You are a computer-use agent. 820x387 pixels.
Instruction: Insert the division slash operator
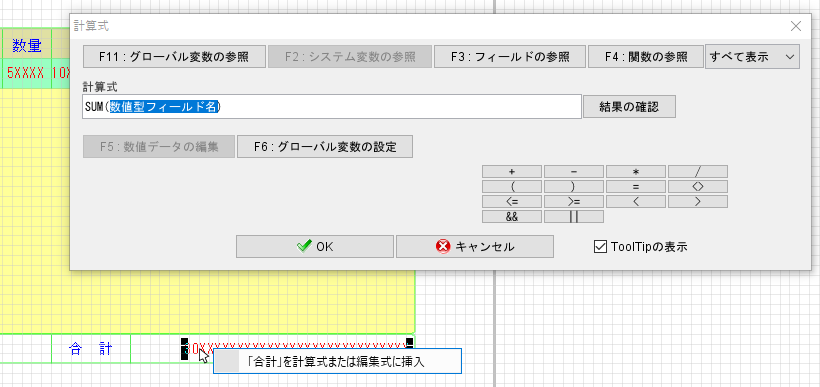tap(698, 172)
